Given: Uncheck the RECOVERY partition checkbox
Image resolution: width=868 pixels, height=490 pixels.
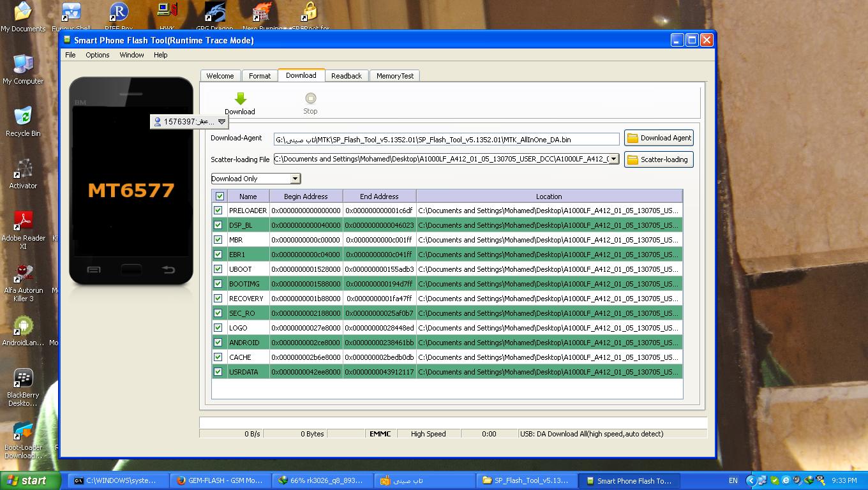Looking at the screenshot, I should pyautogui.click(x=218, y=298).
